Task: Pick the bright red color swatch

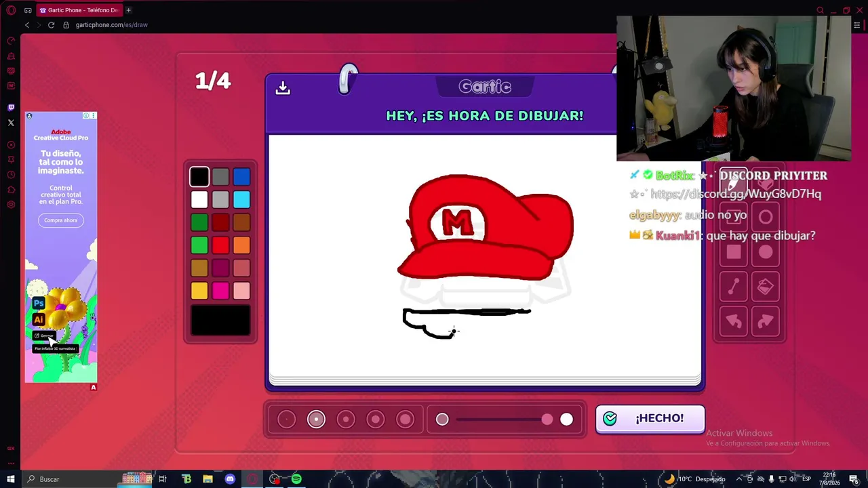Action: (220, 245)
